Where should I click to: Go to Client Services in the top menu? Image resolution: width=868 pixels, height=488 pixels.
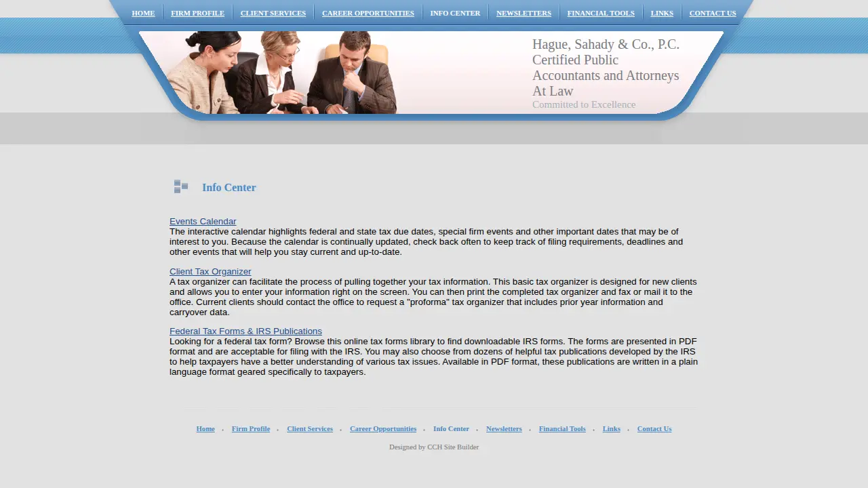point(273,13)
